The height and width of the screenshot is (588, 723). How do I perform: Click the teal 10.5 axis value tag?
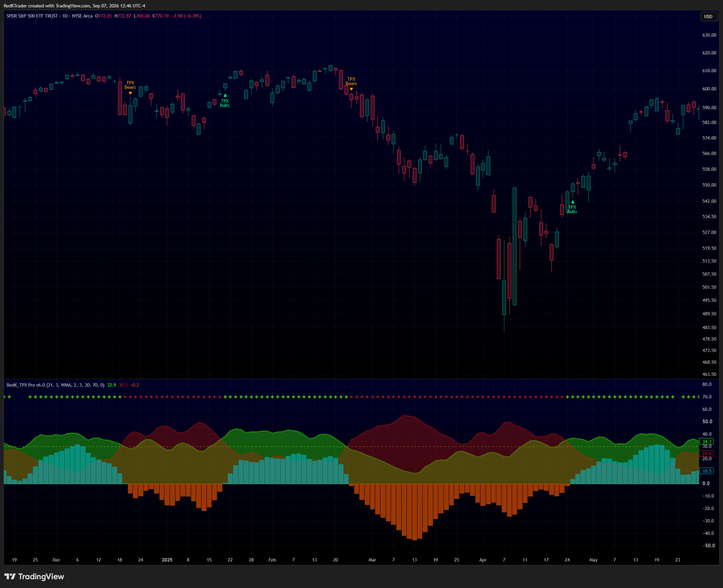tap(707, 471)
